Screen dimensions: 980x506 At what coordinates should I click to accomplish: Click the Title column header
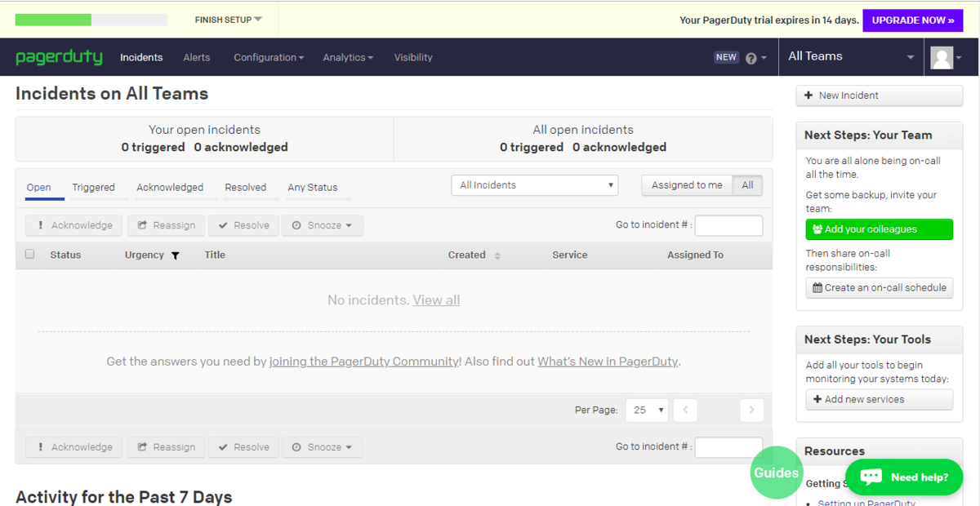tap(215, 255)
